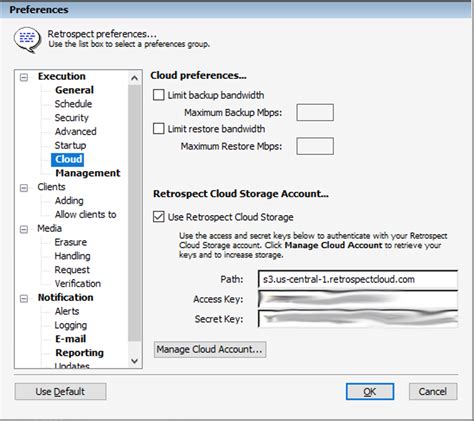474x421 pixels.
Task: Open Advanced preferences item
Action: click(75, 131)
